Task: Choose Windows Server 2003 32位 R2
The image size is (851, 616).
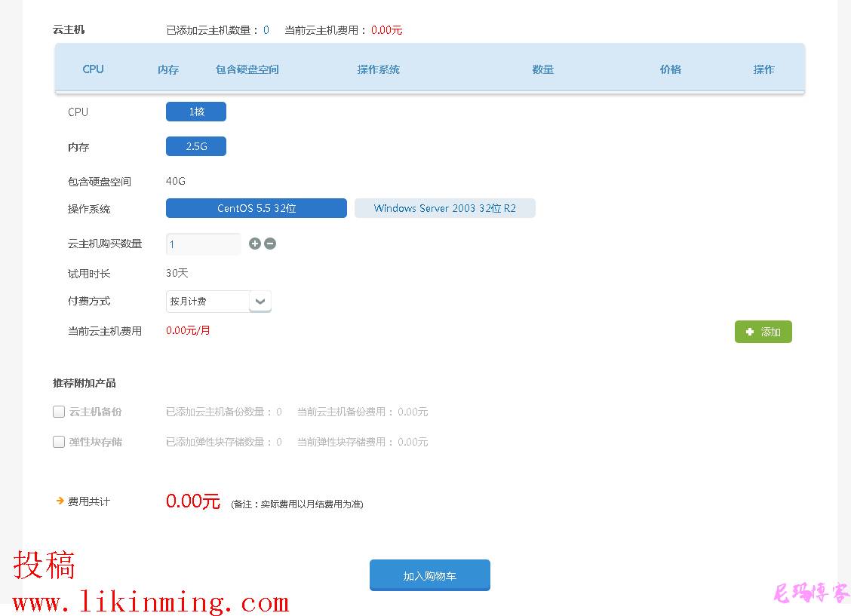Action: [445, 208]
